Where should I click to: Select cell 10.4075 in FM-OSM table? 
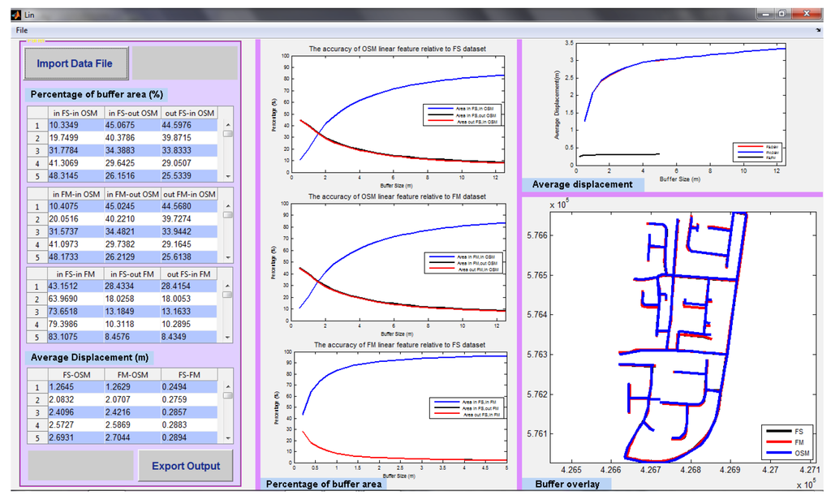[x=75, y=206]
